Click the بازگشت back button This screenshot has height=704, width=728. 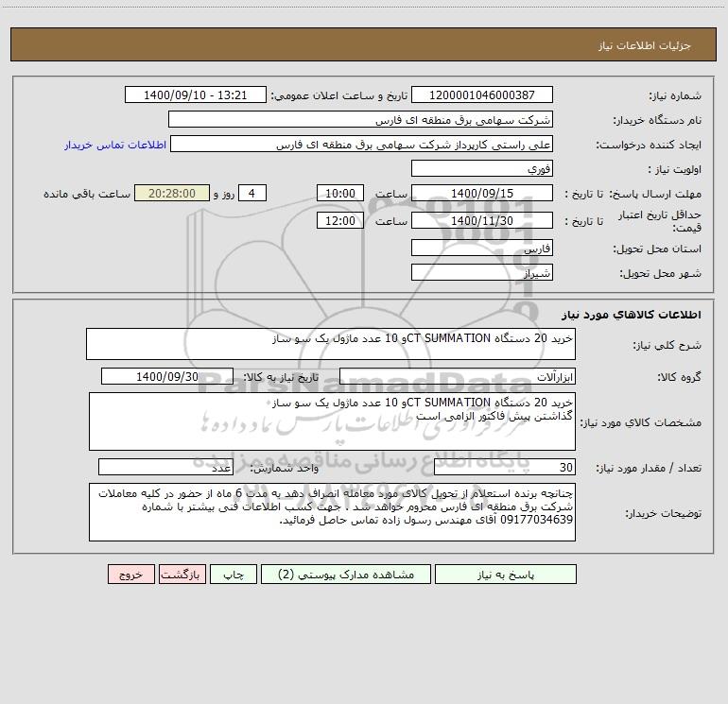click(x=182, y=574)
